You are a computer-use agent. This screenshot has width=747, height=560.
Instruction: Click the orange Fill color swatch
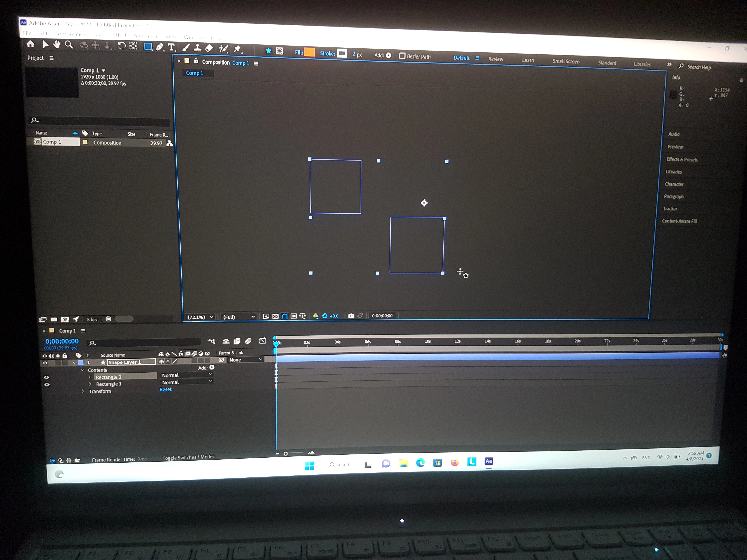pos(309,52)
